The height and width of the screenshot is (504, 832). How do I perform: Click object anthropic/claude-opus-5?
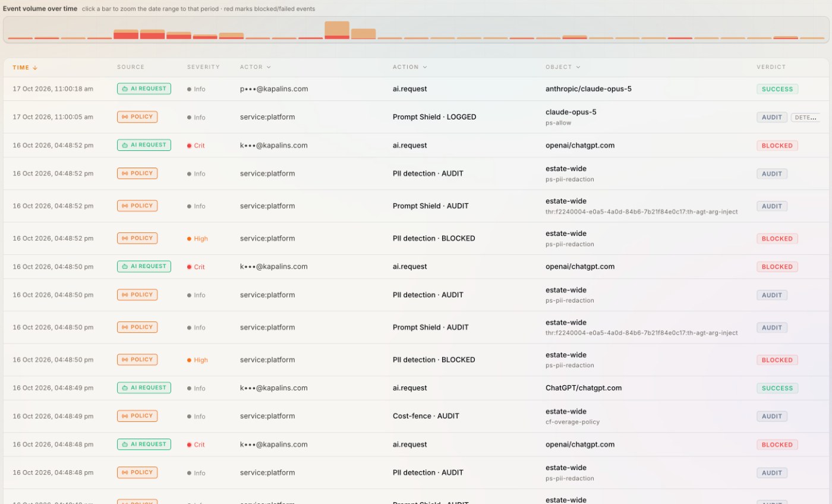tap(588, 89)
